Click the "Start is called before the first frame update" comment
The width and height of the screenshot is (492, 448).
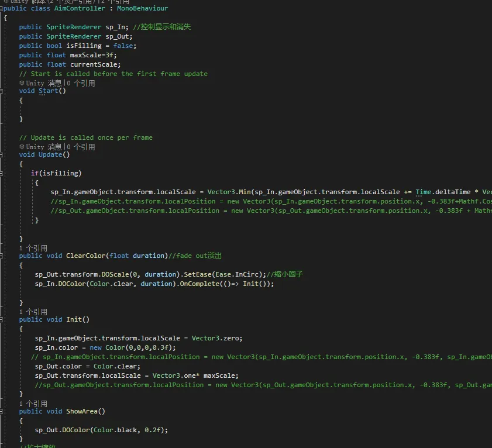coord(113,74)
